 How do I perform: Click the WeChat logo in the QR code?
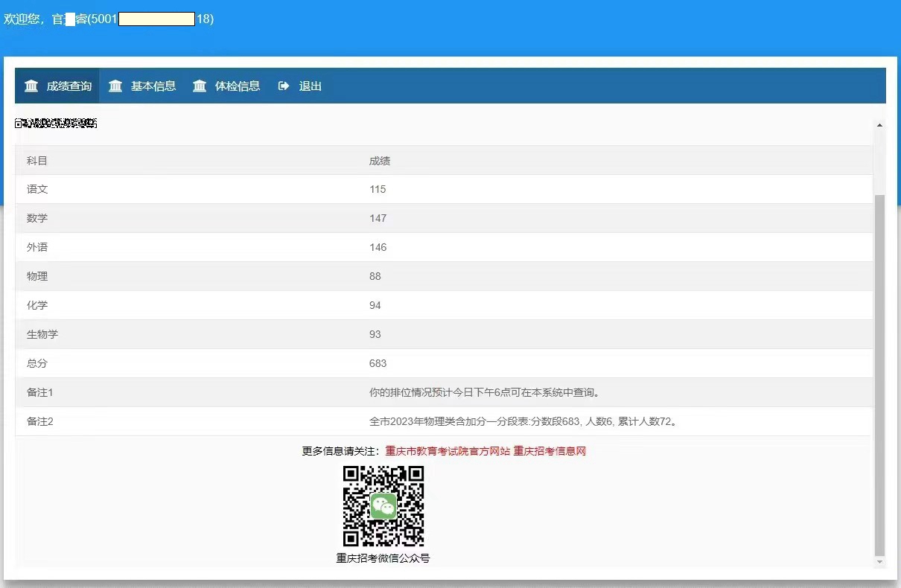point(383,506)
